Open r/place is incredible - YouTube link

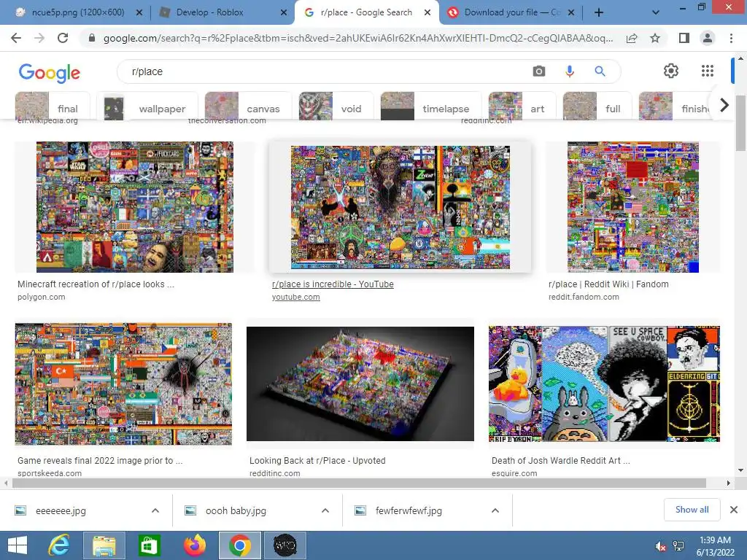click(x=333, y=284)
